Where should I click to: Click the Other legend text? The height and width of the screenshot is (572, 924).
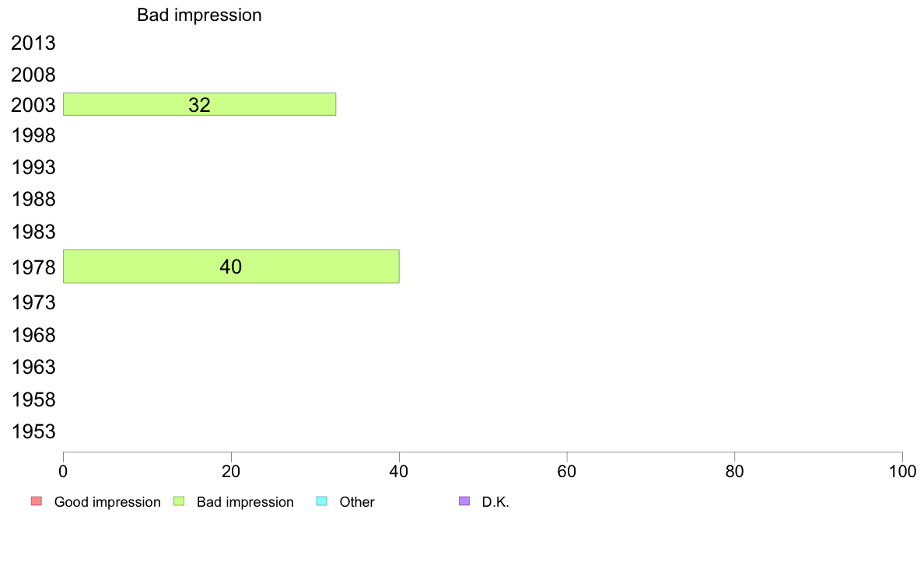[357, 502]
